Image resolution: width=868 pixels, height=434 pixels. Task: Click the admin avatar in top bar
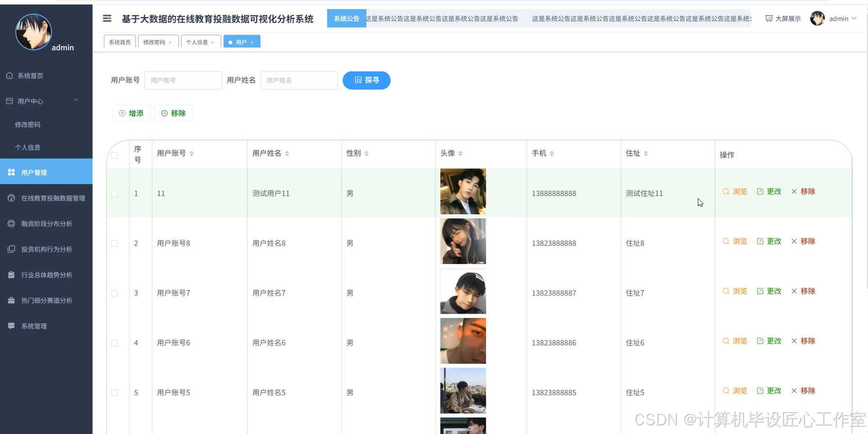(818, 18)
